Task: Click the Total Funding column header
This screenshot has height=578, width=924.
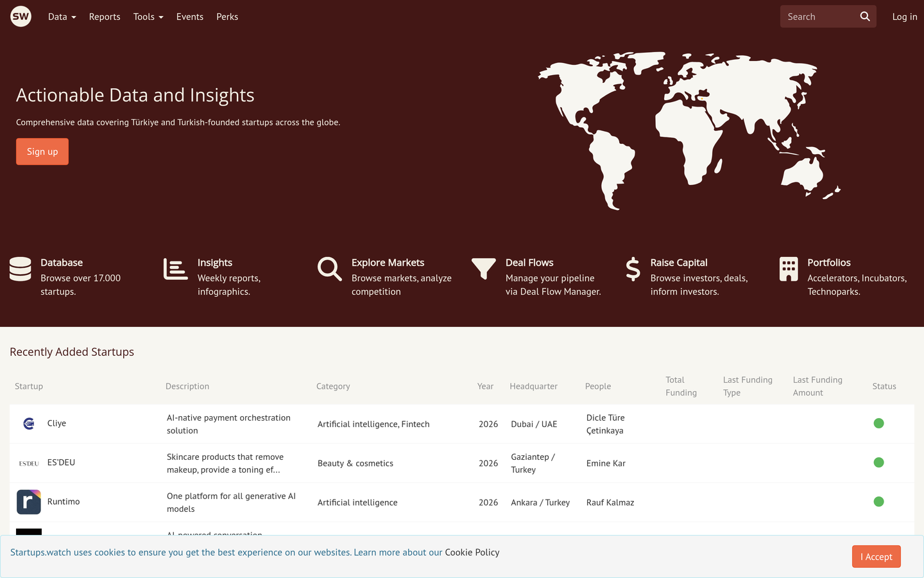Action: coord(681,386)
